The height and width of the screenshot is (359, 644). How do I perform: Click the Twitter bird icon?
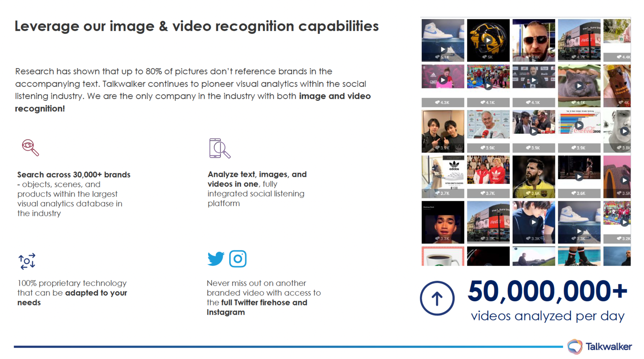(x=215, y=258)
